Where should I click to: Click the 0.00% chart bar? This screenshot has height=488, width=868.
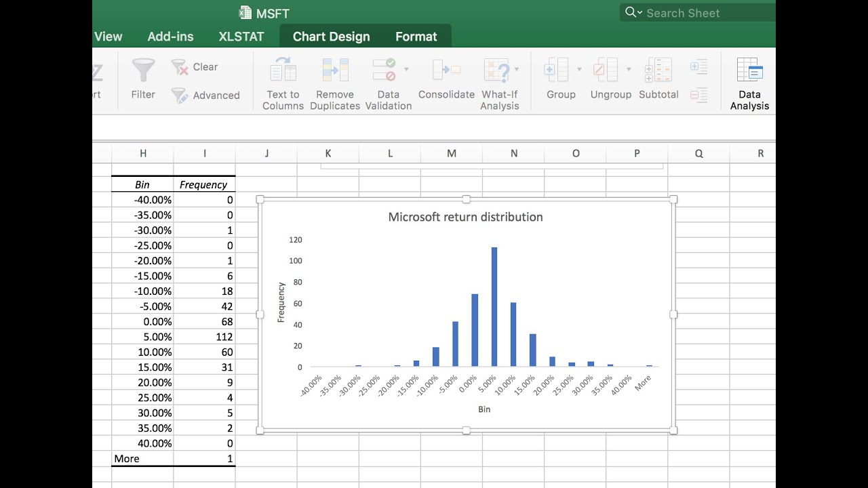coord(475,330)
